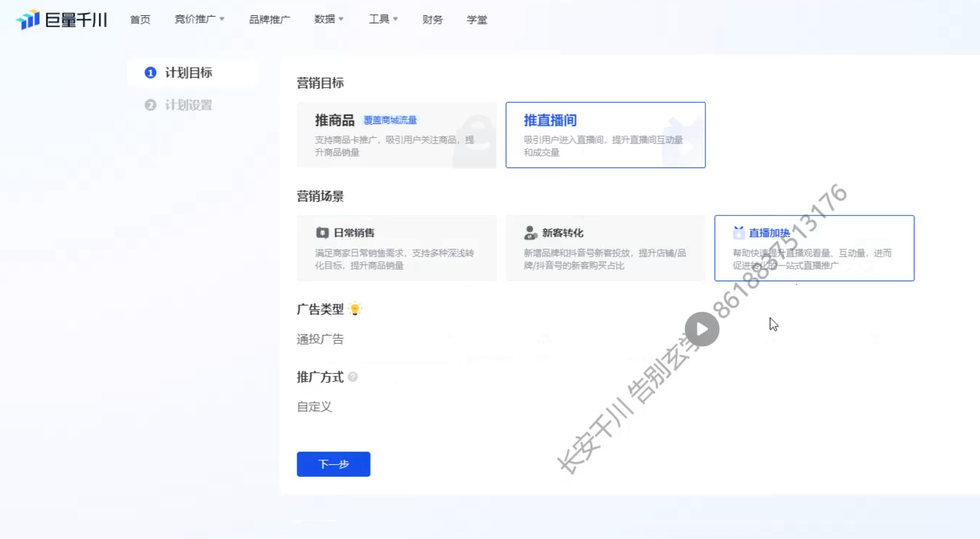Click the step 2 number badge
This screenshot has height=539, width=980.
150,105
